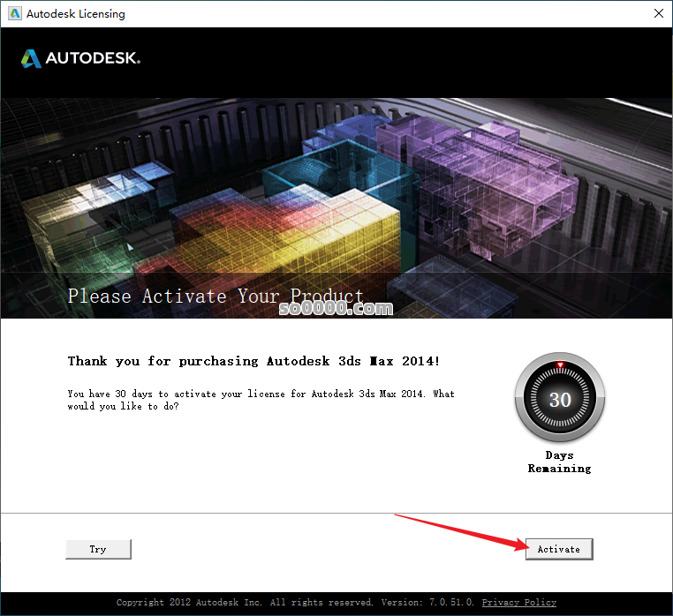Screen dimensions: 673x616
Task: Close the Autodesk Licensing window
Action: pos(658,13)
